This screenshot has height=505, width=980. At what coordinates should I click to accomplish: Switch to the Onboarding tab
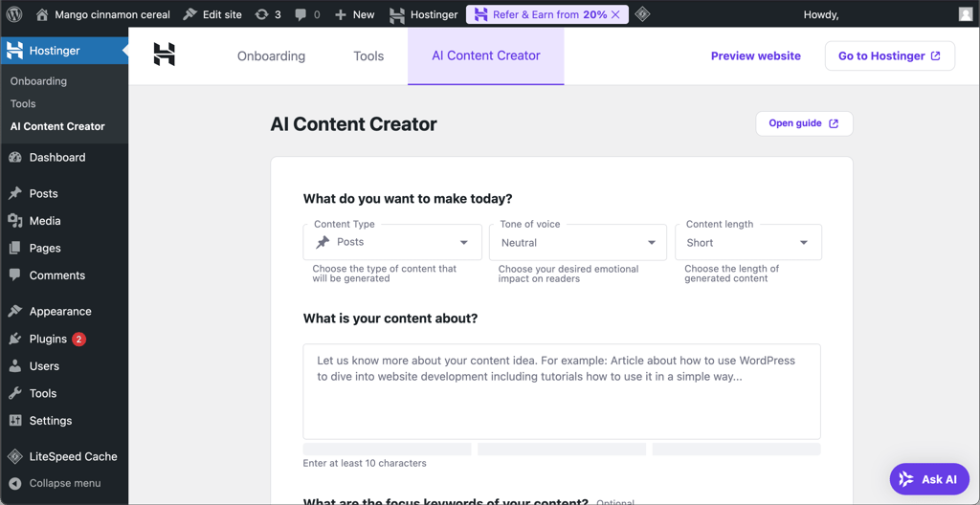271,55
